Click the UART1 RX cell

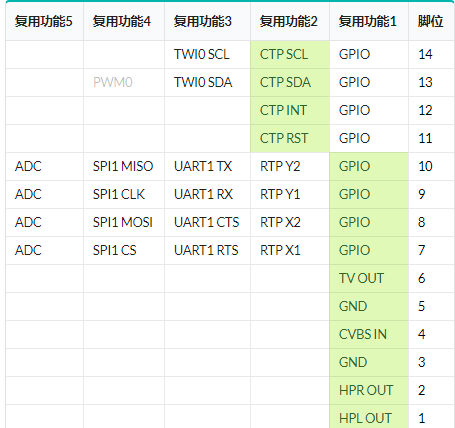207,195
